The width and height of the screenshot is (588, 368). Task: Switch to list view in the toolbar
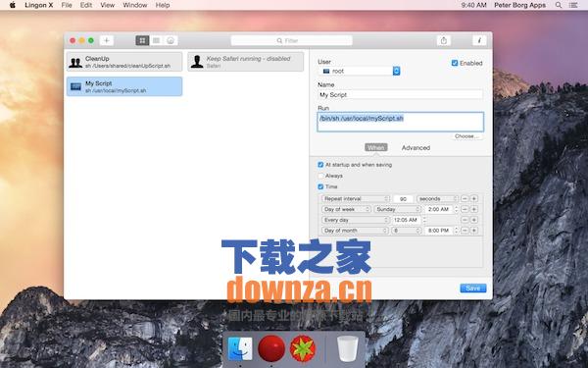[x=157, y=40]
